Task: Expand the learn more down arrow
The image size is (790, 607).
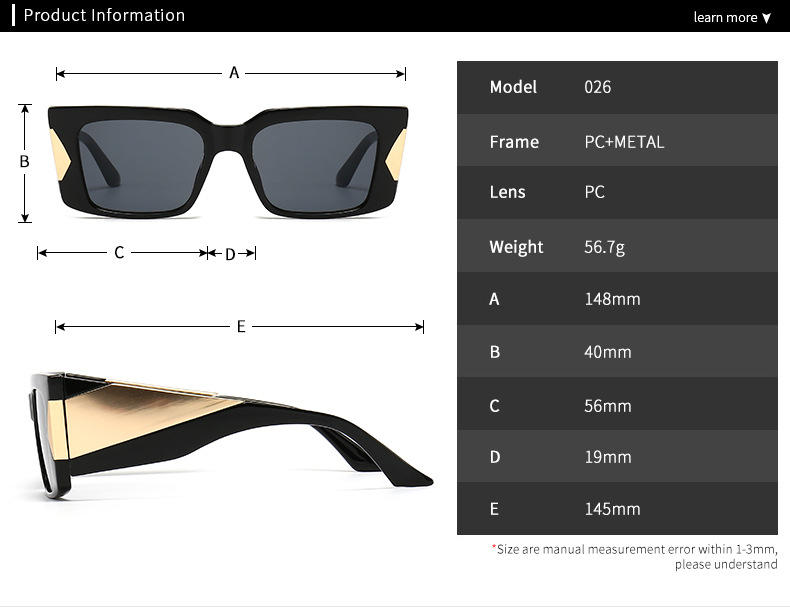Action: tap(766, 19)
